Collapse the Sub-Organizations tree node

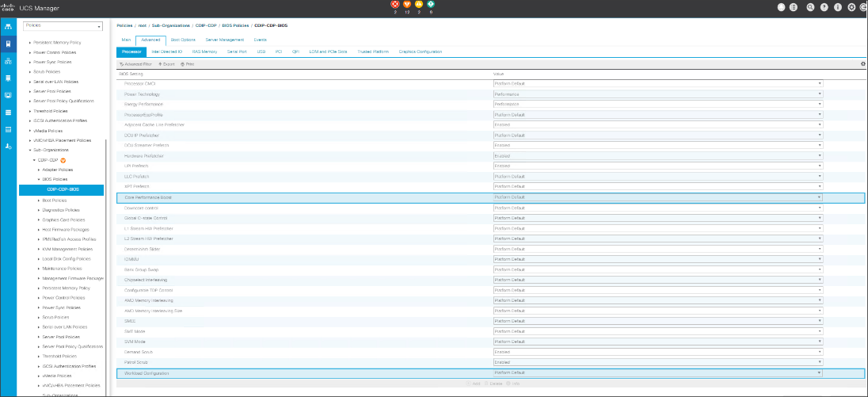[30, 150]
